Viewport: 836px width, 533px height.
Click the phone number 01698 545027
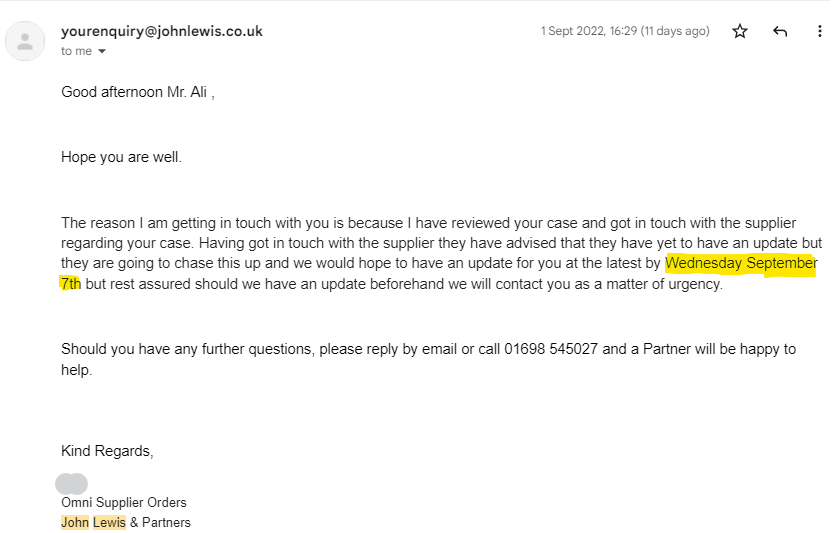point(551,349)
